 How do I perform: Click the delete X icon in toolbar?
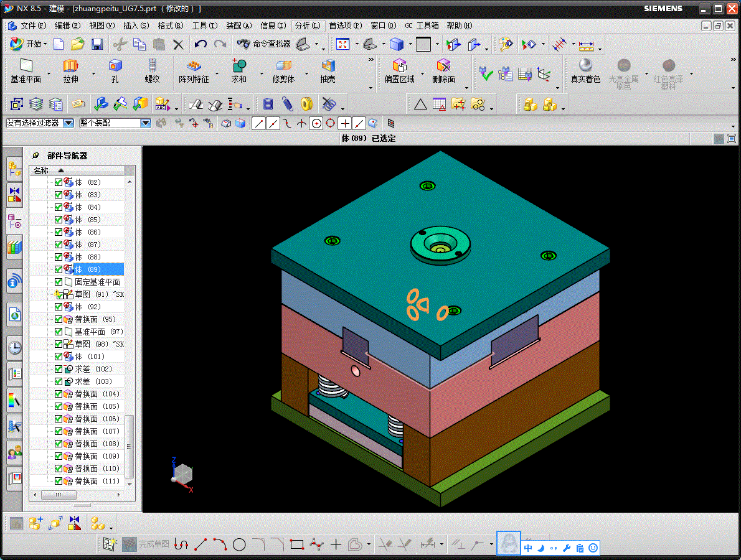178,44
